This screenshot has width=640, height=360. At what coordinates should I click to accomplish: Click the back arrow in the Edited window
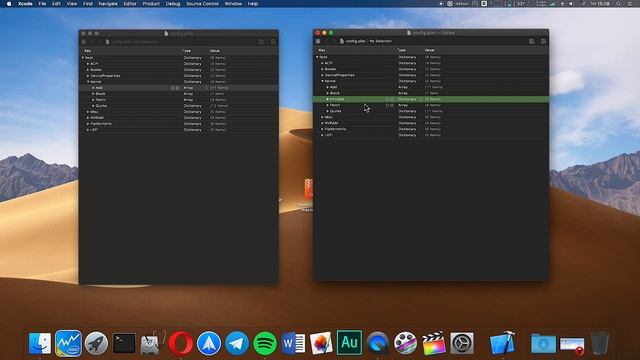pyautogui.click(x=327, y=41)
